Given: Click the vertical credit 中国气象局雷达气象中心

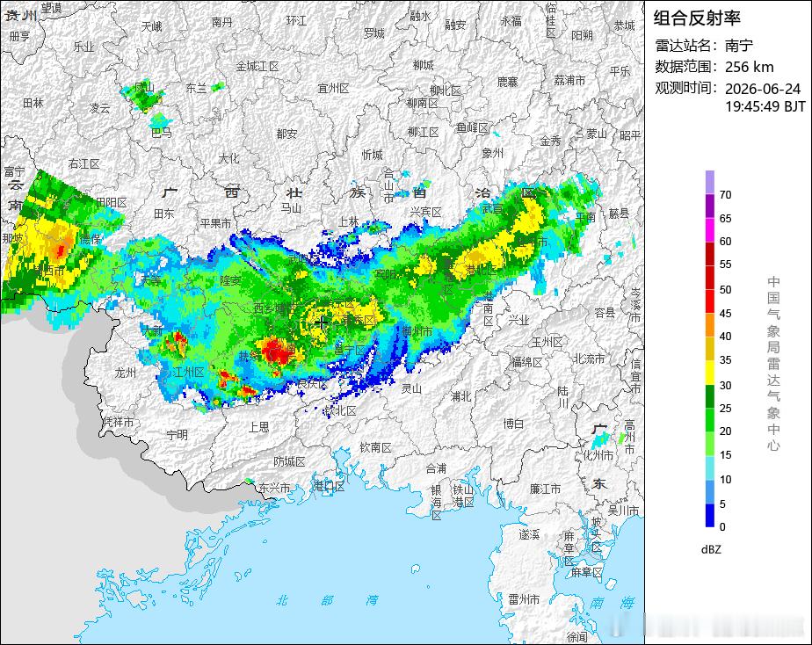Looking at the screenshot, I should (773, 364).
